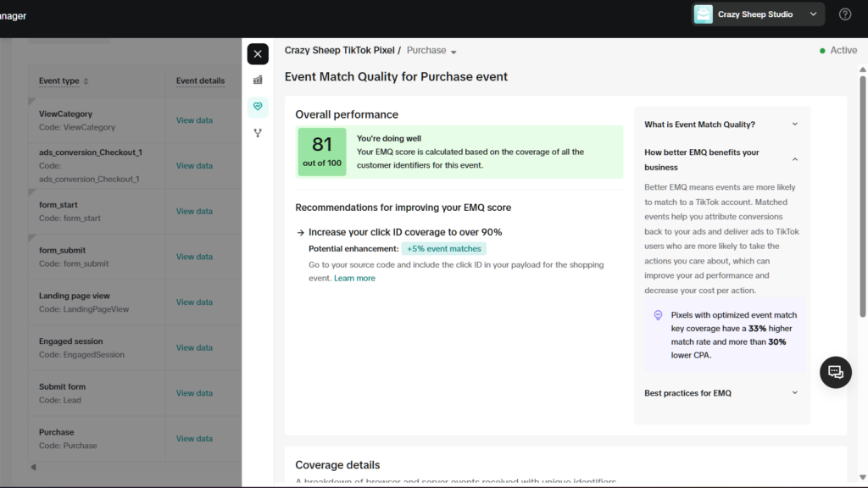Click the Learn more link
Viewport: 868px width, 488px height.
click(354, 278)
